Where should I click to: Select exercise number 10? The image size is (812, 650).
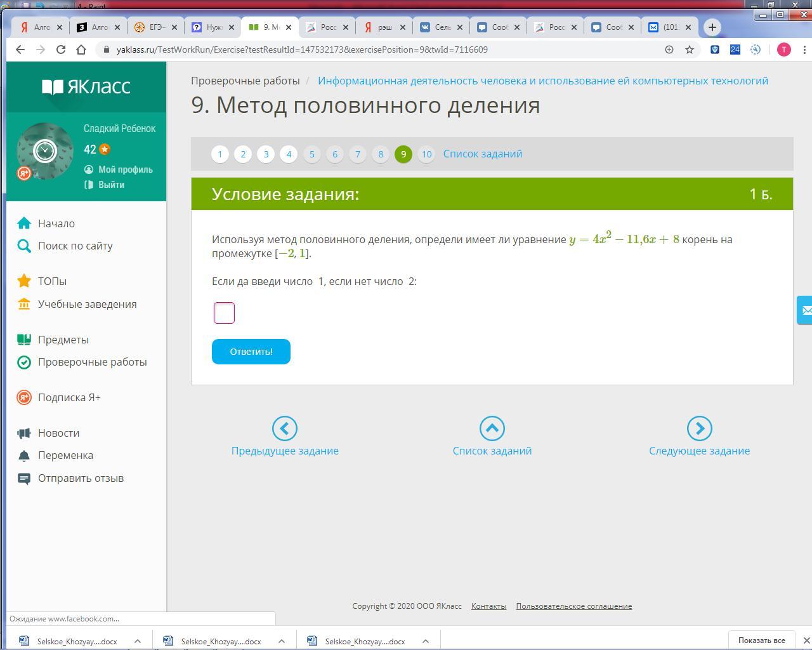tap(426, 154)
